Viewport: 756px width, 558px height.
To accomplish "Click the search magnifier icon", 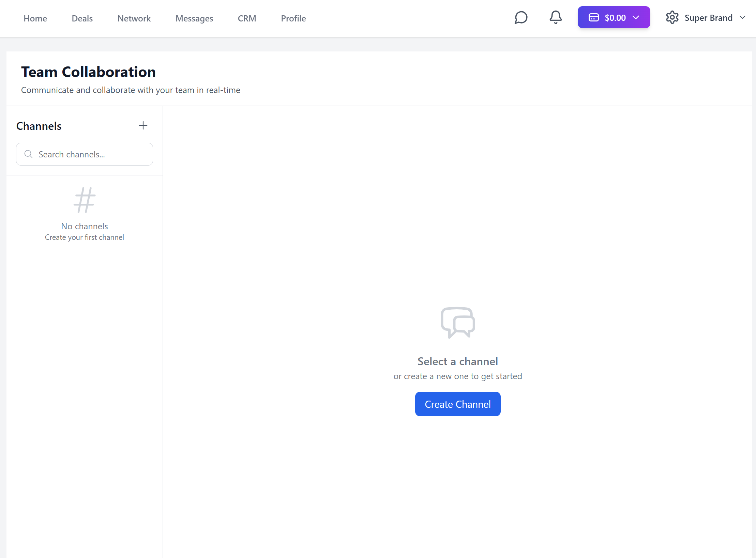I will [x=29, y=154].
